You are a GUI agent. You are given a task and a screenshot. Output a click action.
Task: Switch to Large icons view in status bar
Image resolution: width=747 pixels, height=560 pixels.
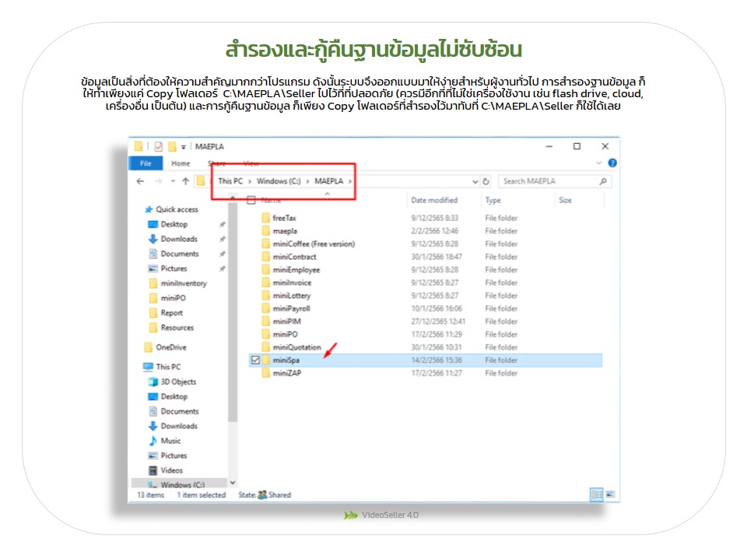(610, 494)
